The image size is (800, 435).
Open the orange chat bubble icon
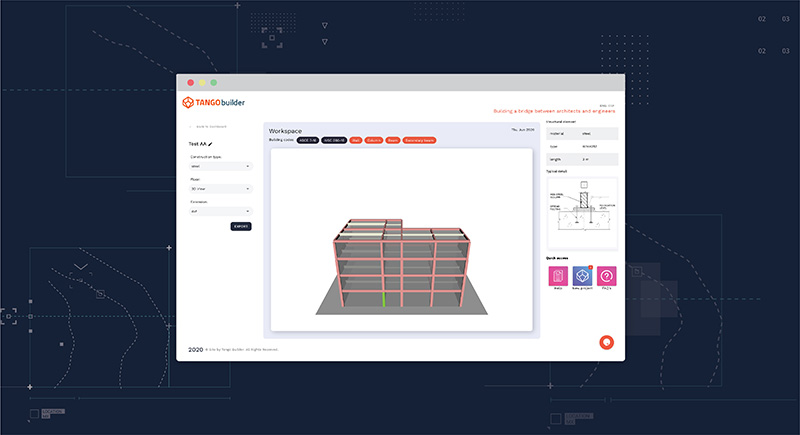tap(606, 341)
